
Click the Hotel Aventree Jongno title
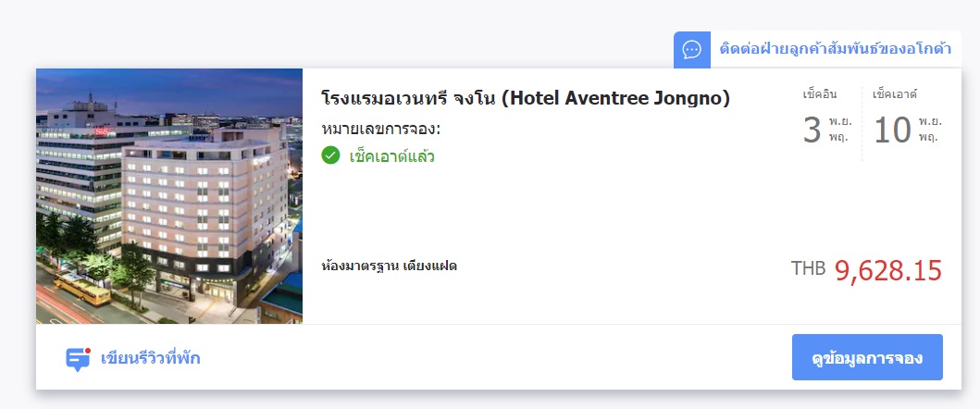click(525, 98)
